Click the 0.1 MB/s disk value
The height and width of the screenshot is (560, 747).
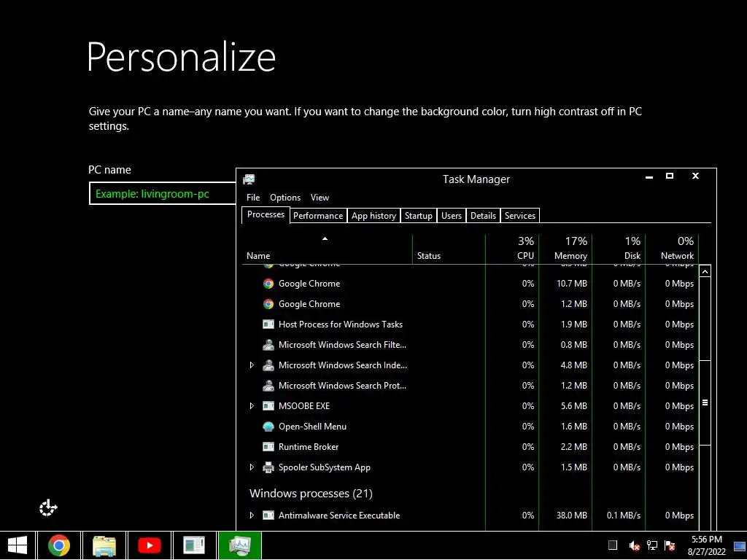624,516
